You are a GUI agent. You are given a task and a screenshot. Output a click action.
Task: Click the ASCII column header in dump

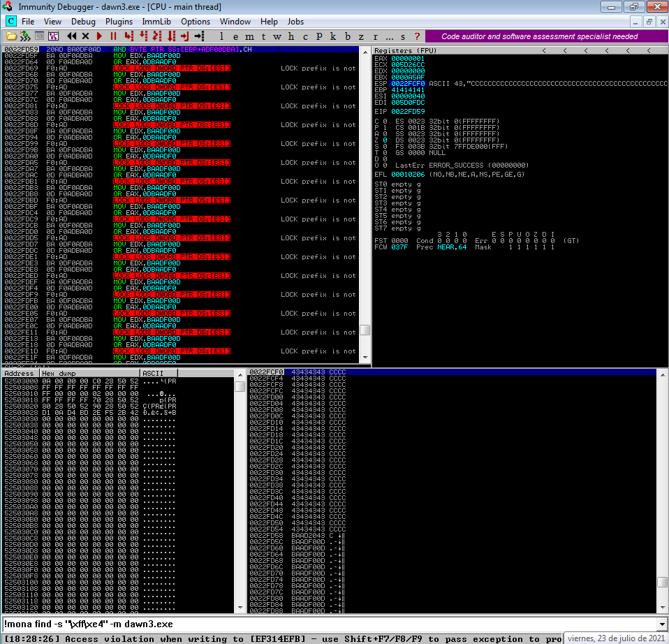pos(160,374)
